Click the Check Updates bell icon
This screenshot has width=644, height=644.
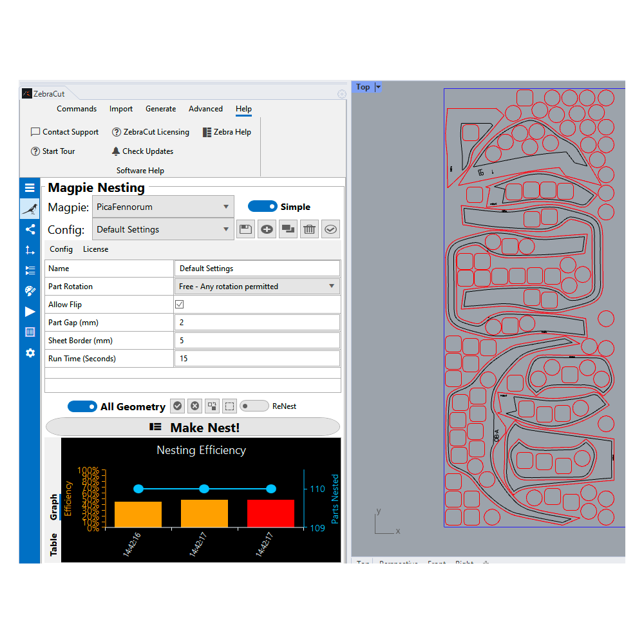click(x=116, y=151)
